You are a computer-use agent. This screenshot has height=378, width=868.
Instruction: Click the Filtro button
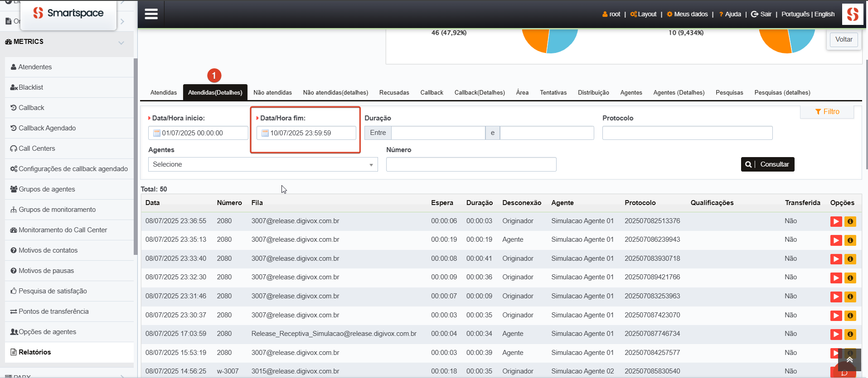point(827,112)
